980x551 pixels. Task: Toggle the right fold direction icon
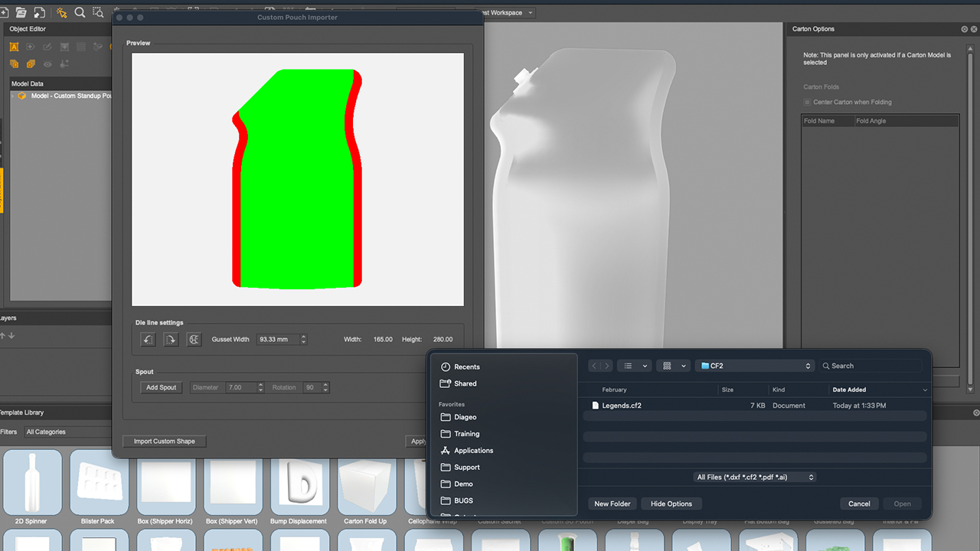170,339
